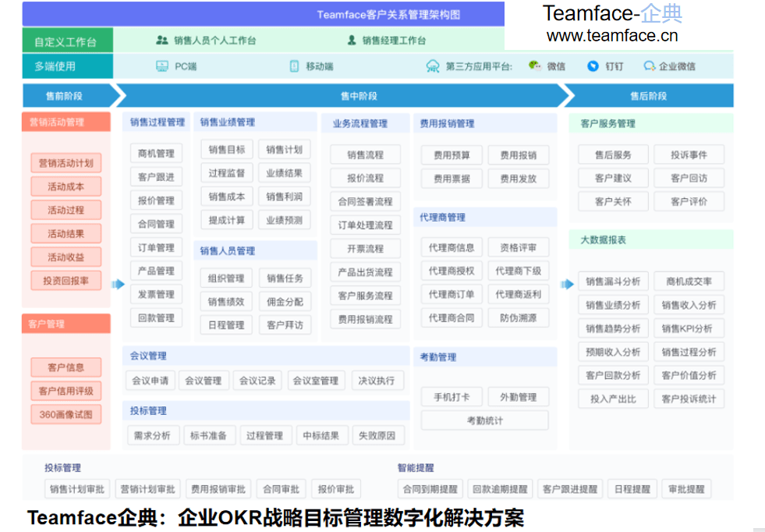Click the 产品出货流程 box
The image size is (765, 532).
(x=366, y=272)
